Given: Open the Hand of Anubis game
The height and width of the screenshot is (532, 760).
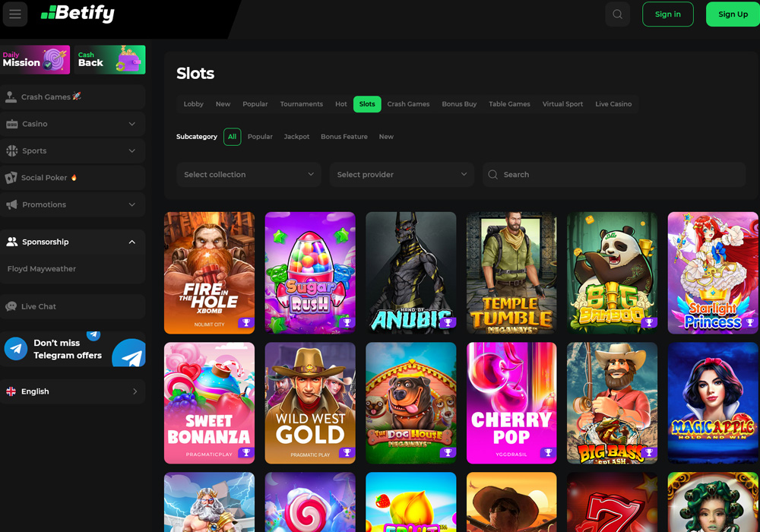Looking at the screenshot, I should 411,273.
